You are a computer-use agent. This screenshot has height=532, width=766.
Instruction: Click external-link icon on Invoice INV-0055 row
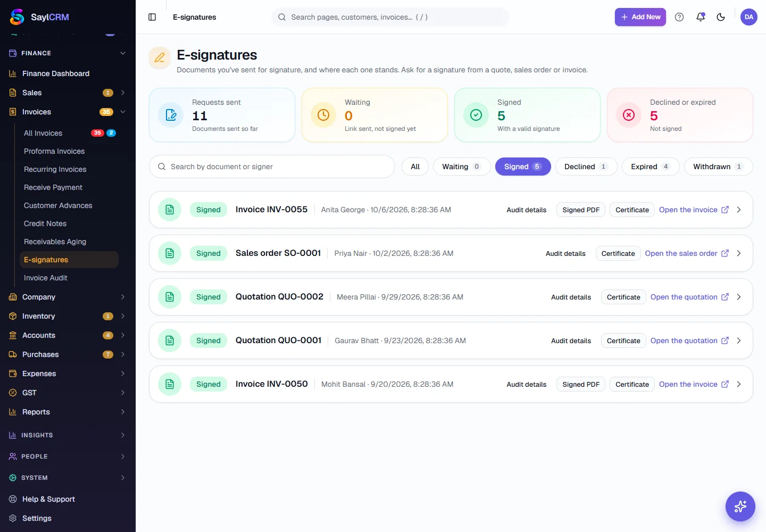click(x=725, y=210)
